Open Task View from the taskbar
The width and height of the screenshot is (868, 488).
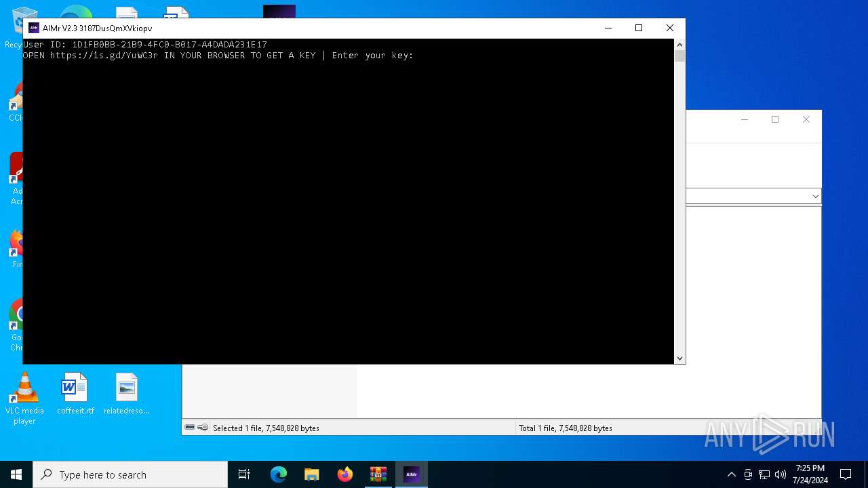(244, 474)
